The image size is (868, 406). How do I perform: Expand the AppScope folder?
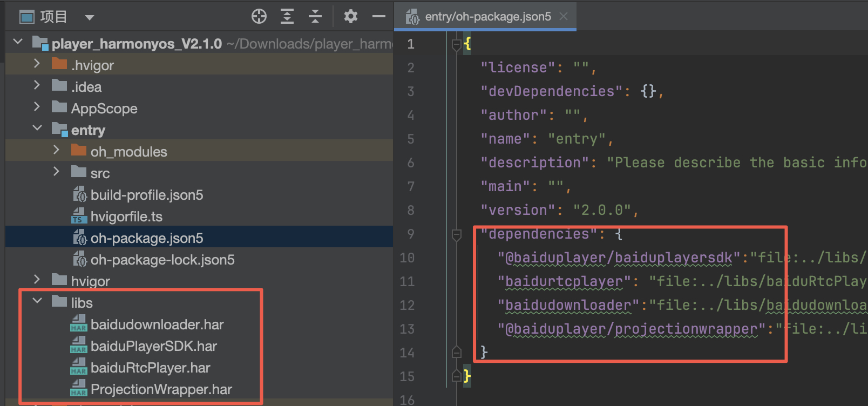pyautogui.click(x=37, y=106)
